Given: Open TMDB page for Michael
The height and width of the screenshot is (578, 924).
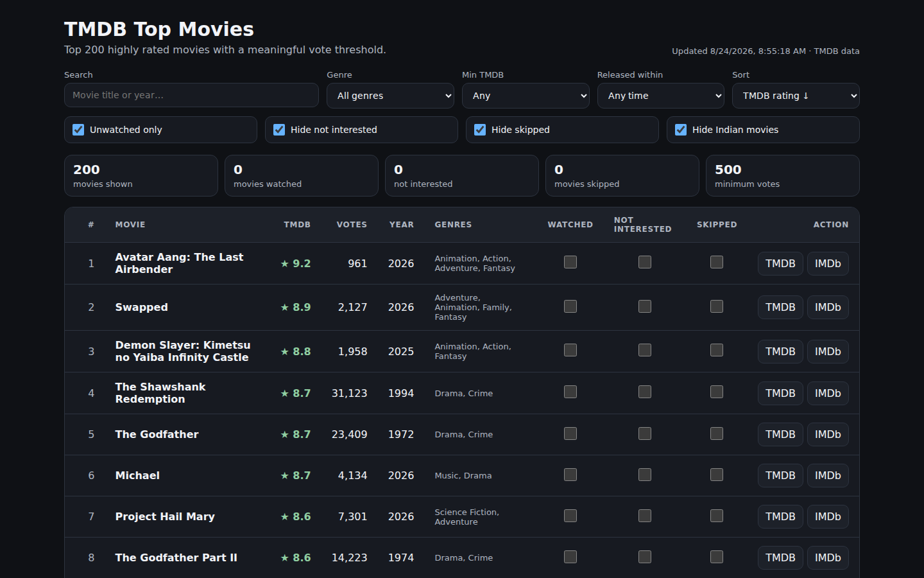Looking at the screenshot, I should pyautogui.click(x=780, y=475).
